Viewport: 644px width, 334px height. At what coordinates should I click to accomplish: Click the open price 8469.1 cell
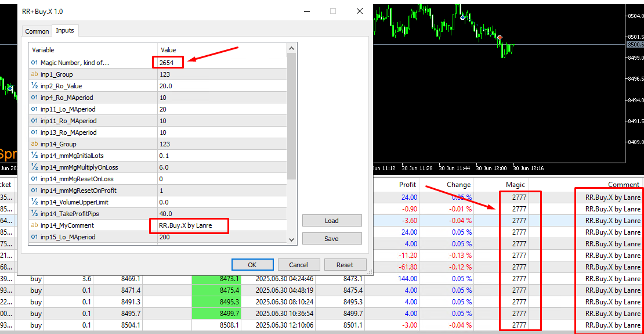point(118,279)
